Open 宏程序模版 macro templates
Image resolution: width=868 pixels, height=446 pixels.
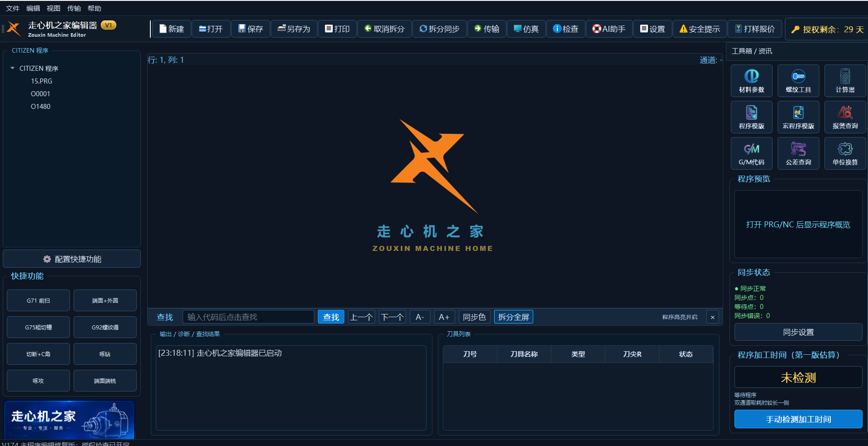[799, 117]
